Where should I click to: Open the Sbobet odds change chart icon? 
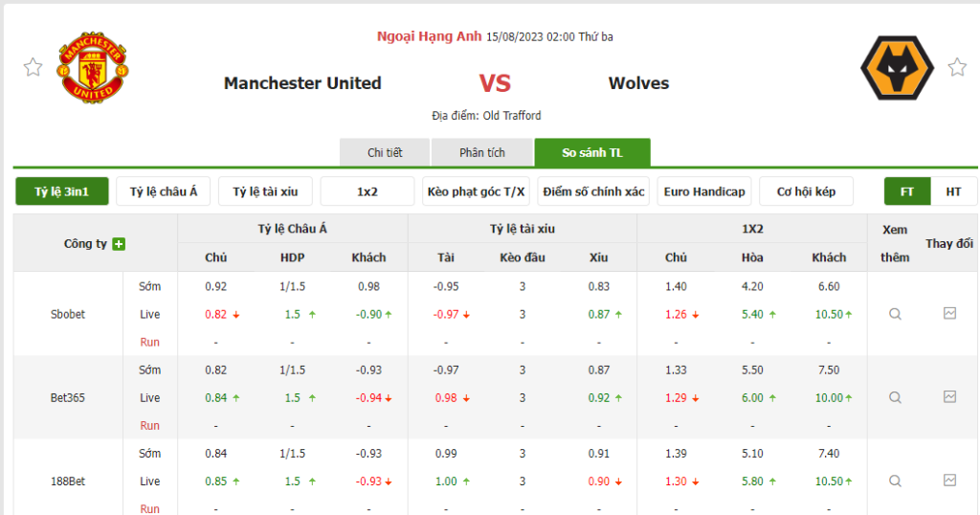(949, 313)
